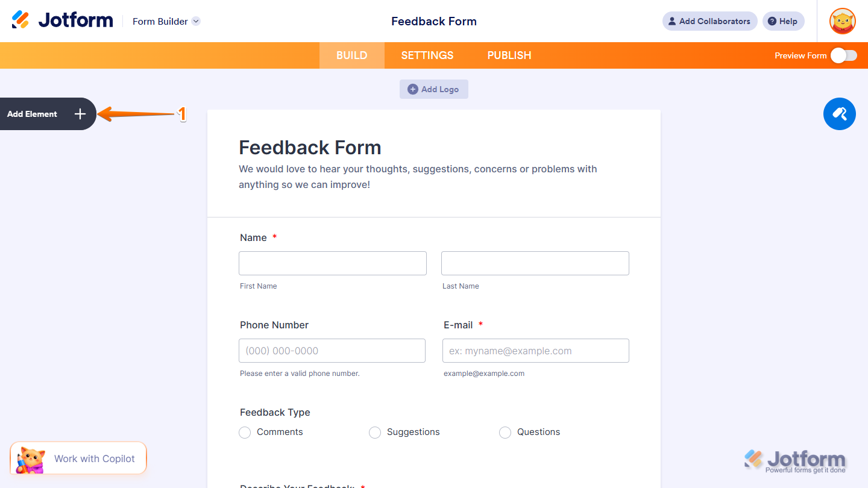Select the Comments feedback type
The width and height of the screenshot is (868, 488).
[x=245, y=432]
